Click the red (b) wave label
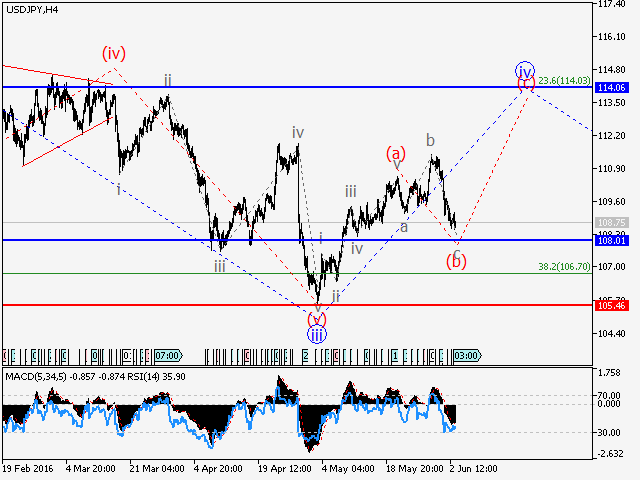The width and height of the screenshot is (640, 480). [456, 262]
